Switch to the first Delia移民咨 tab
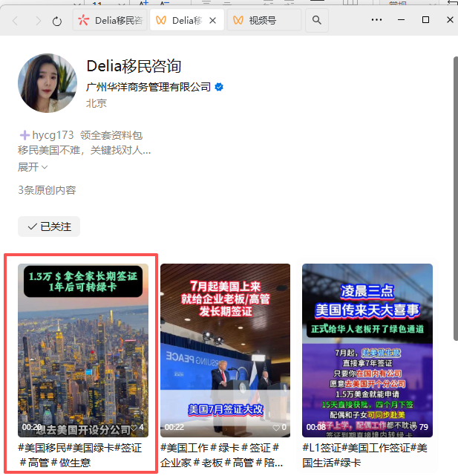Screen dimensions: 458x476 (x=110, y=20)
